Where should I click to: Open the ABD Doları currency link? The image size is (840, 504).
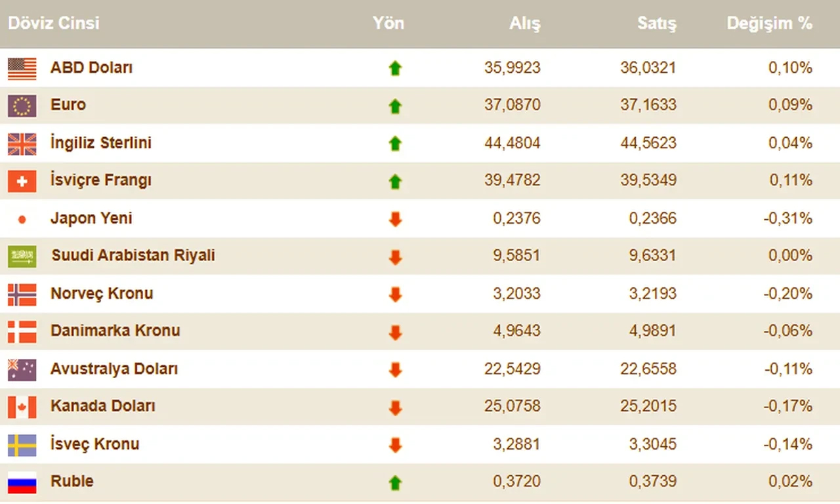tap(91, 68)
